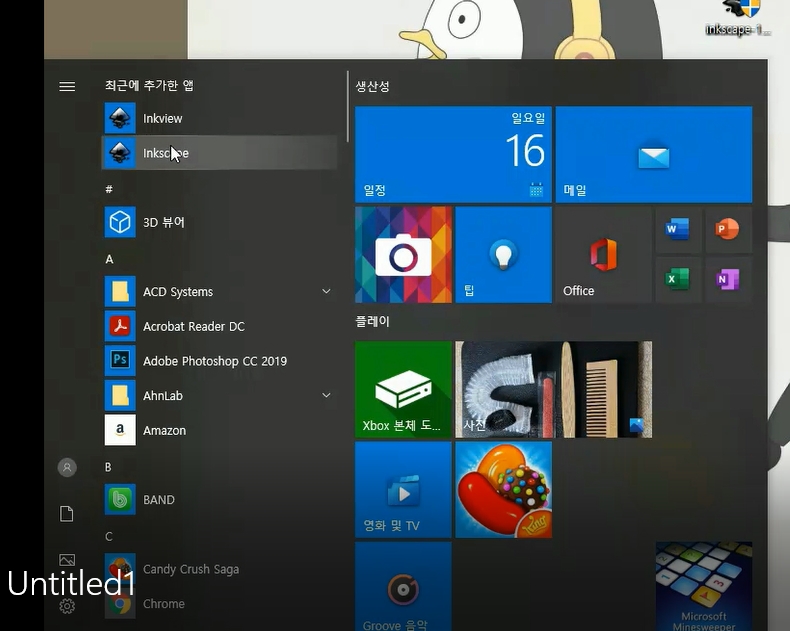790x631 pixels.
Task: Open the Candy Crush Saga tile
Action: point(503,490)
